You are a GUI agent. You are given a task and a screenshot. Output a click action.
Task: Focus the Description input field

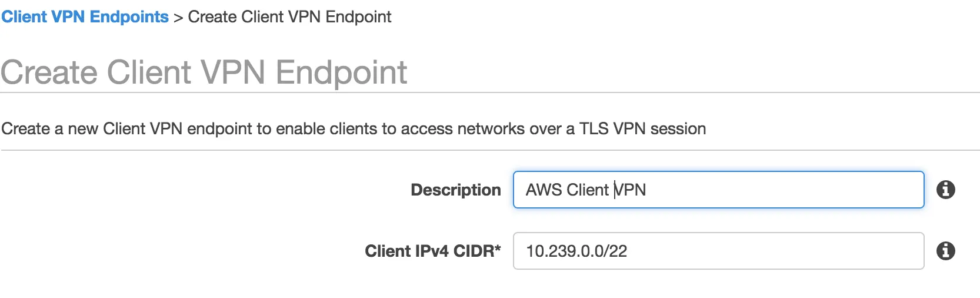point(718,190)
